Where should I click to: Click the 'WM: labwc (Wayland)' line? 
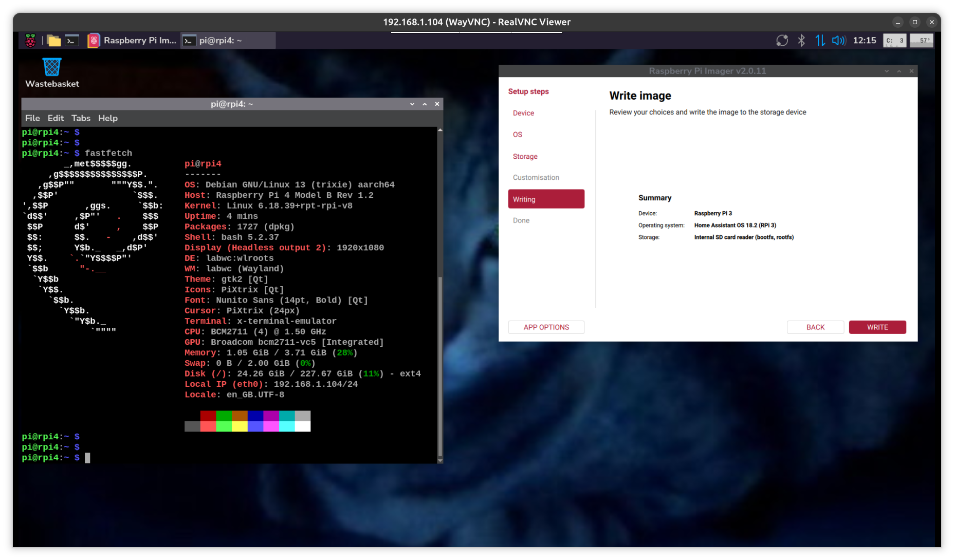click(x=234, y=269)
